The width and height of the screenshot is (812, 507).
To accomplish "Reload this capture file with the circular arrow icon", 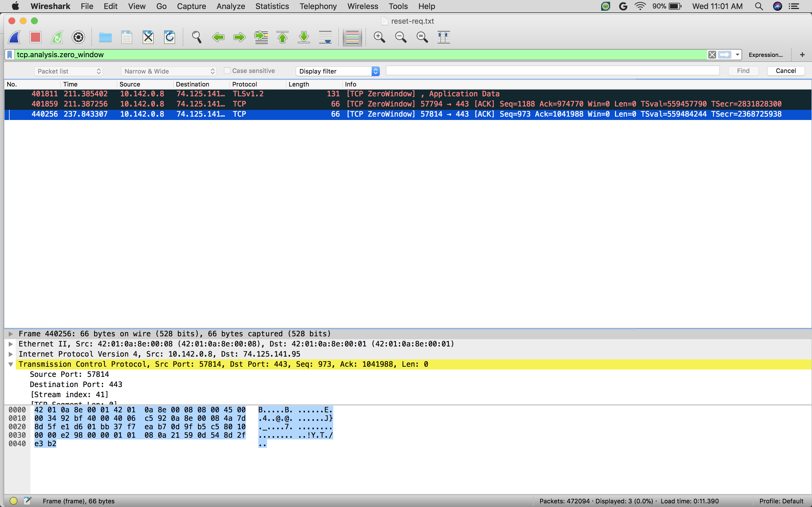I will coord(169,37).
